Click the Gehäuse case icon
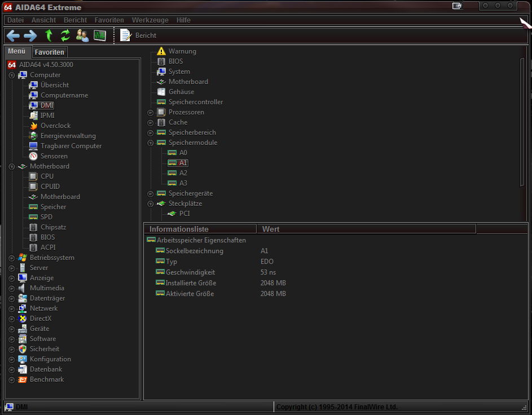 tap(161, 92)
